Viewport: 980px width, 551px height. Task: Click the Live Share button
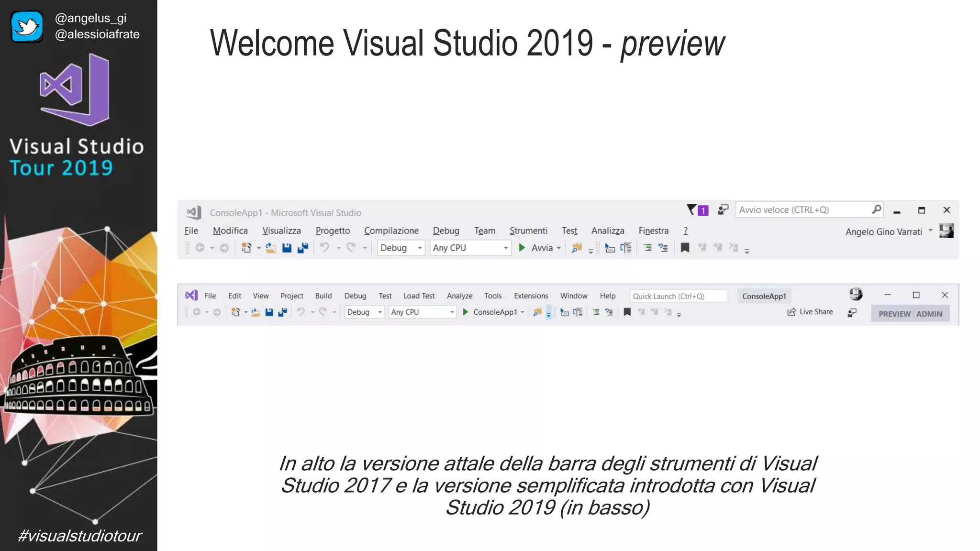click(810, 312)
